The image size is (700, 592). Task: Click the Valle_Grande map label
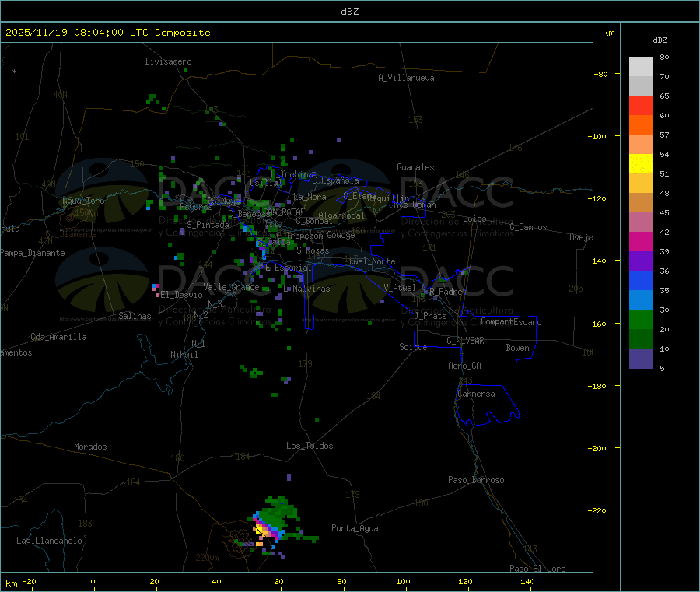[231, 287]
